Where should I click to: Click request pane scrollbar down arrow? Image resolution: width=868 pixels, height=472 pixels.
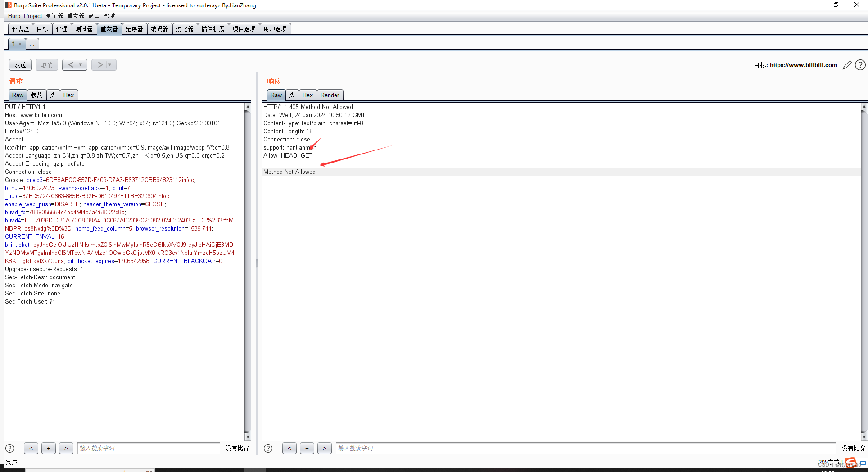[x=248, y=437]
